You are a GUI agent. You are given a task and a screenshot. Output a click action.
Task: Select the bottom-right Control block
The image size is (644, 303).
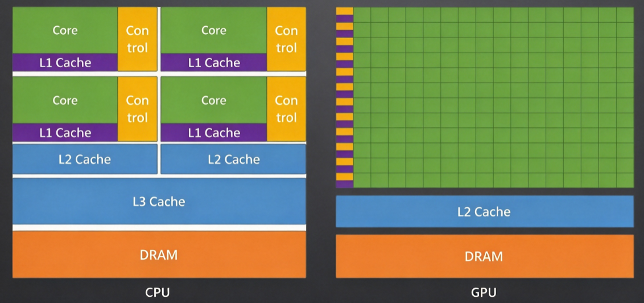[286, 109]
